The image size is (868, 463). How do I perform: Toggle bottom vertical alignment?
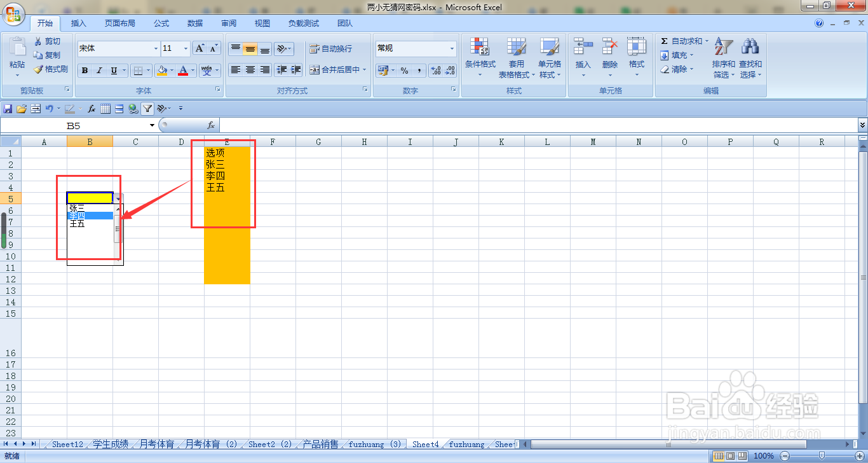(x=265, y=49)
